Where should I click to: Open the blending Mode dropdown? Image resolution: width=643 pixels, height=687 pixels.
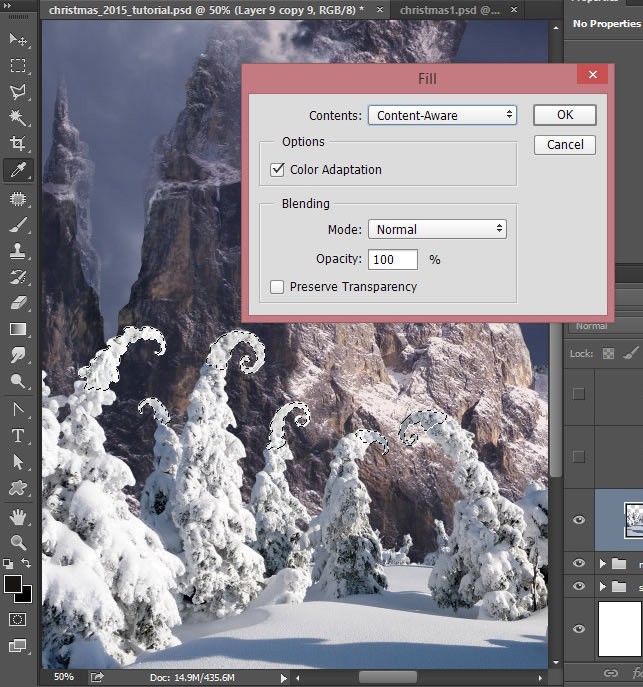click(437, 229)
